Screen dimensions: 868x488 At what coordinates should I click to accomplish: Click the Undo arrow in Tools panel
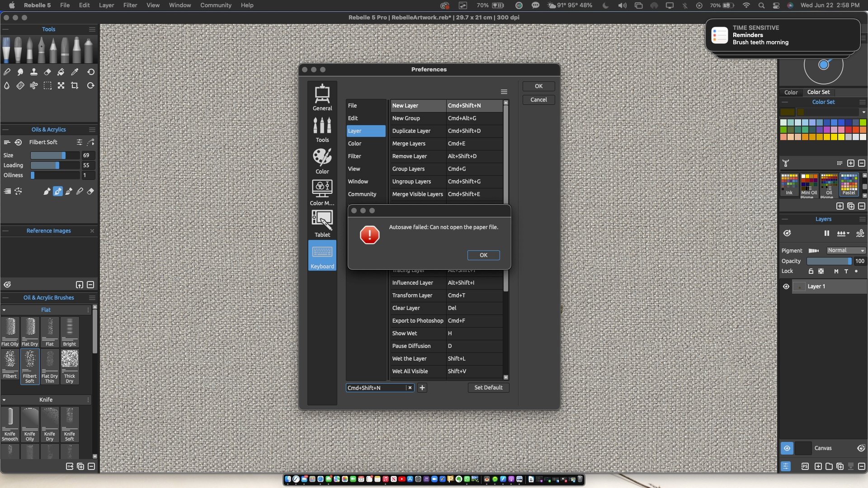91,72
